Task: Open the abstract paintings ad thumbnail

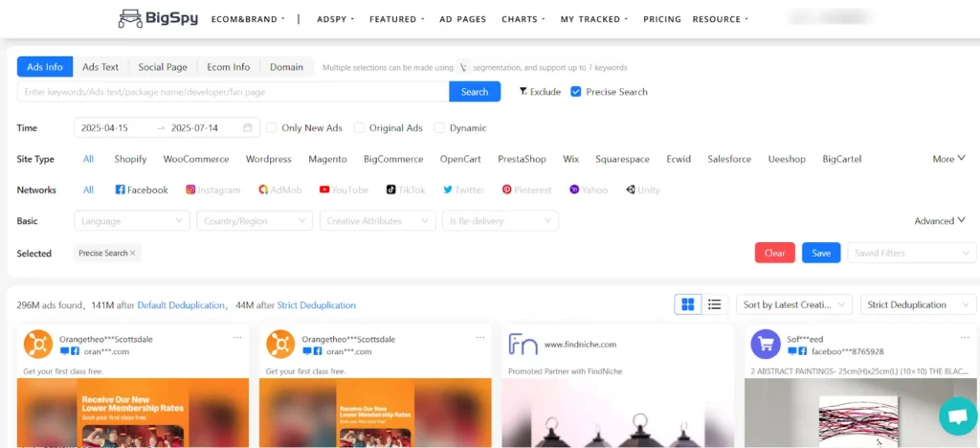Action: pos(860,413)
